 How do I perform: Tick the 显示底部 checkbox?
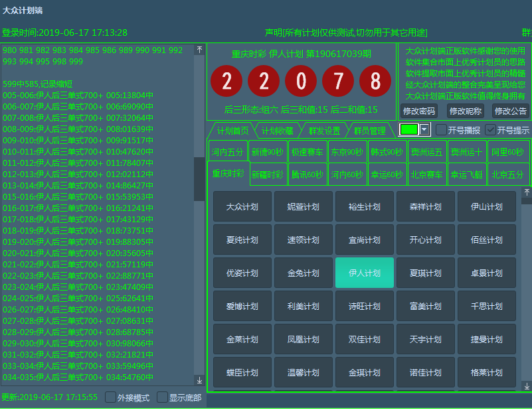tap(162, 397)
